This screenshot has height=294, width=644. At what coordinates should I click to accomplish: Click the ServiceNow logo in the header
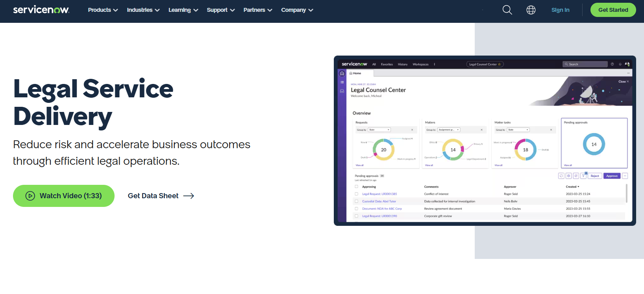41,9
